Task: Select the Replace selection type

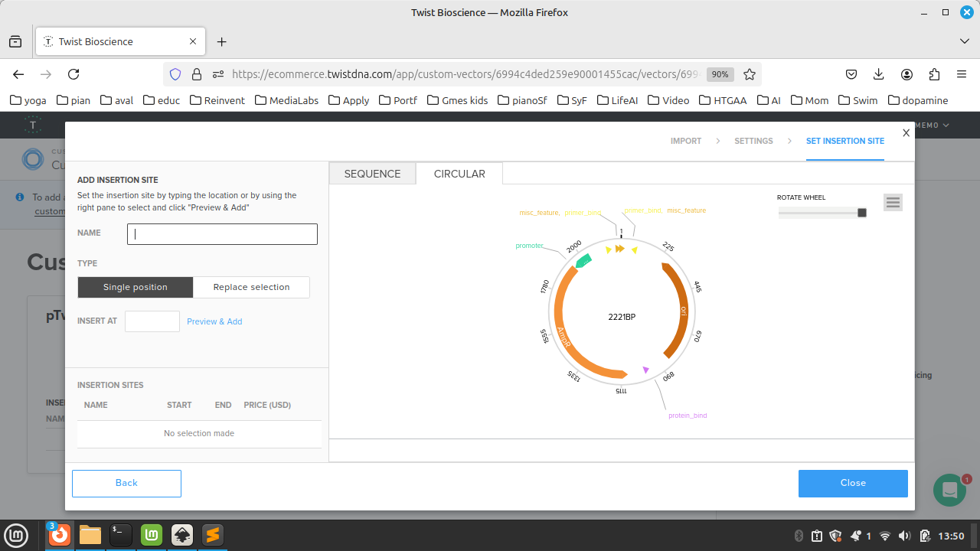Action: click(251, 287)
